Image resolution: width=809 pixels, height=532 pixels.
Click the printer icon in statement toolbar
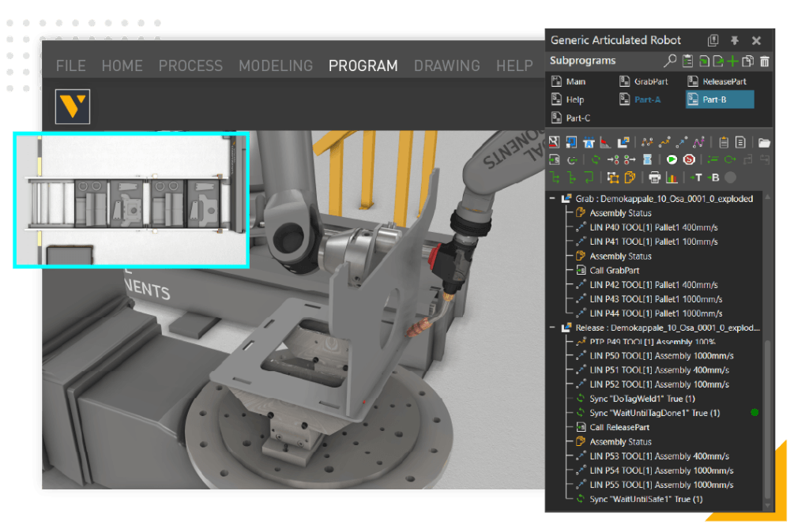655,178
